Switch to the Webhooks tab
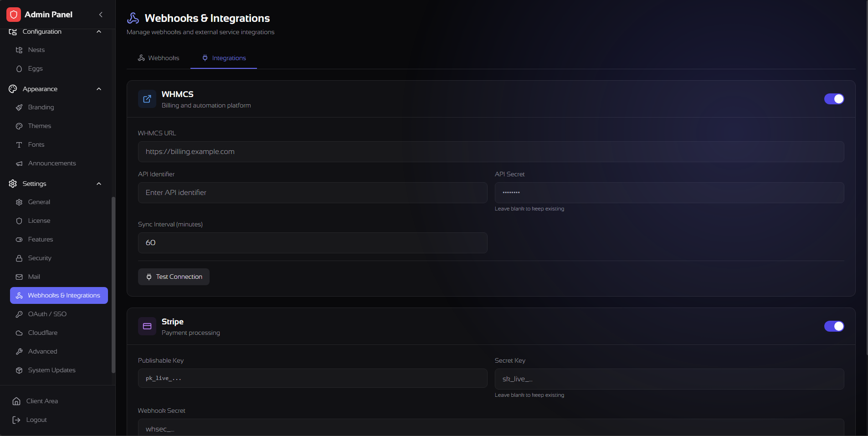Image resolution: width=868 pixels, height=436 pixels. coord(159,58)
